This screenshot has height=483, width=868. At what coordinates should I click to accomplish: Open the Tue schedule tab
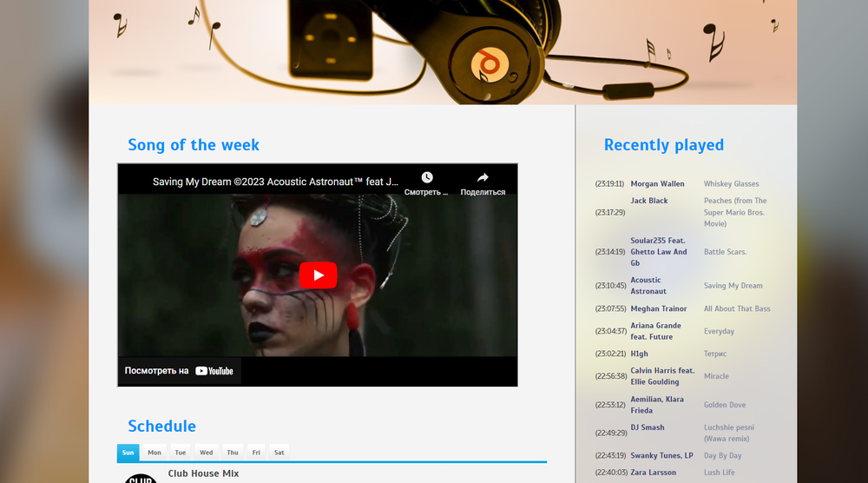[180, 453]
